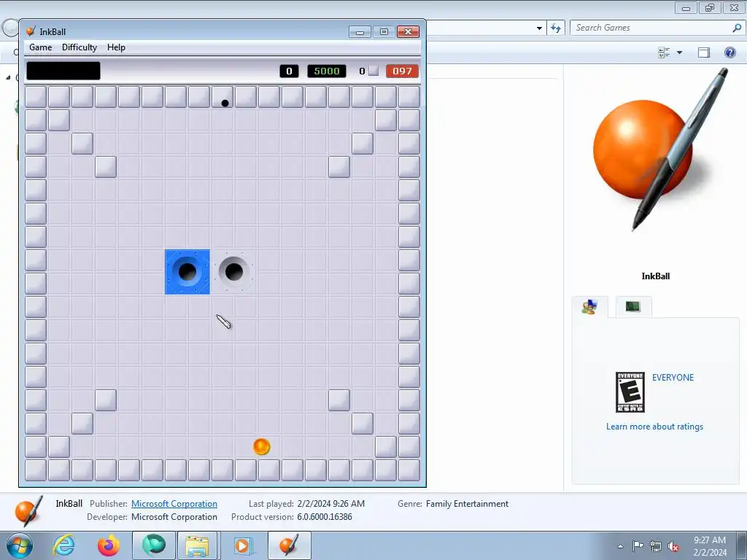Screen dimensions: 747x560
Task: Open the Difficulty menu in InkBall
Action: tap(79, 47)
